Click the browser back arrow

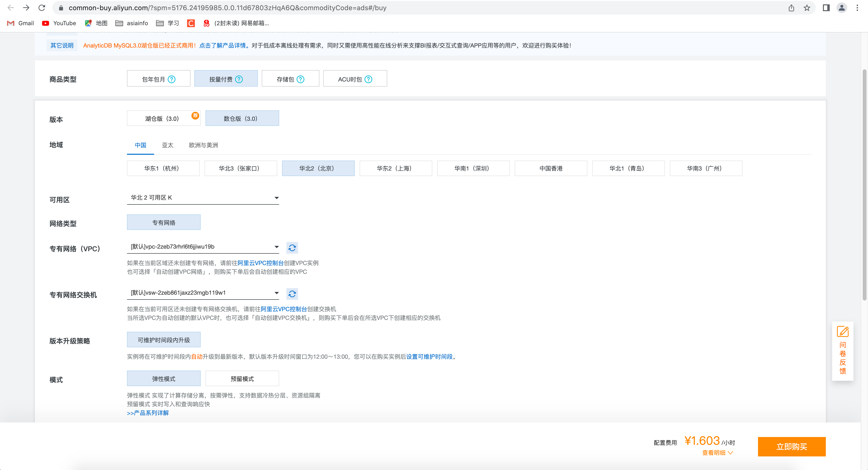(11, 8)
